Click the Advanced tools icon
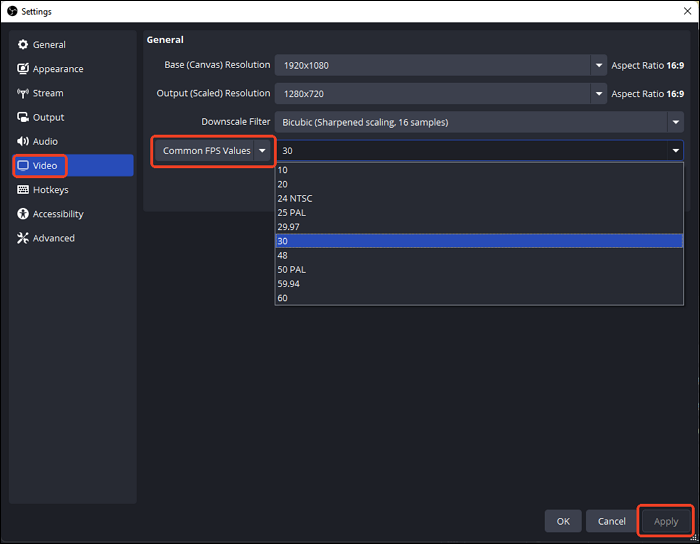 coord(23,238)
